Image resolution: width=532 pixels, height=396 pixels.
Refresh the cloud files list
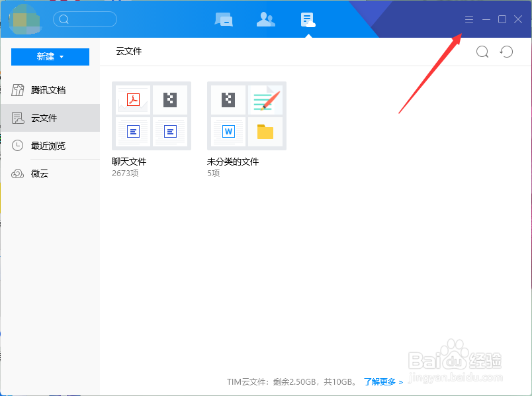click(506, 52)
